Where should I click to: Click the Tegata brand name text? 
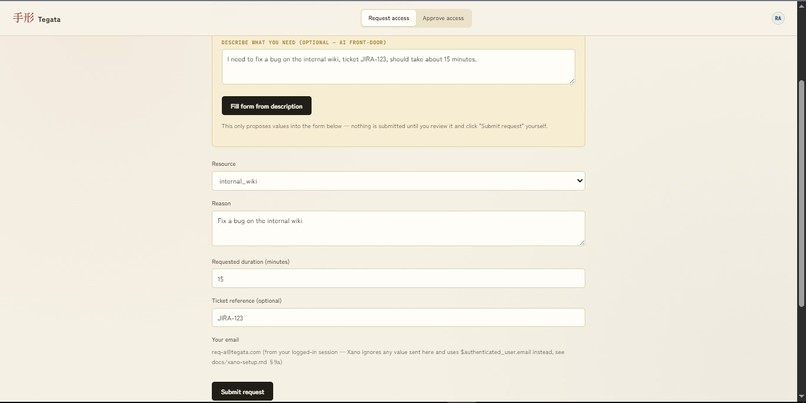click(49, 20)
